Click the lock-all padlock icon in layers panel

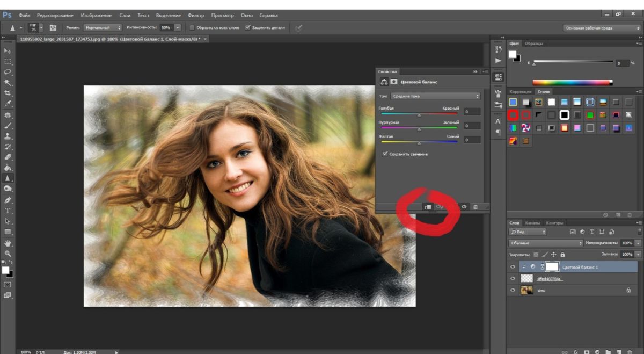click(562, 254)
